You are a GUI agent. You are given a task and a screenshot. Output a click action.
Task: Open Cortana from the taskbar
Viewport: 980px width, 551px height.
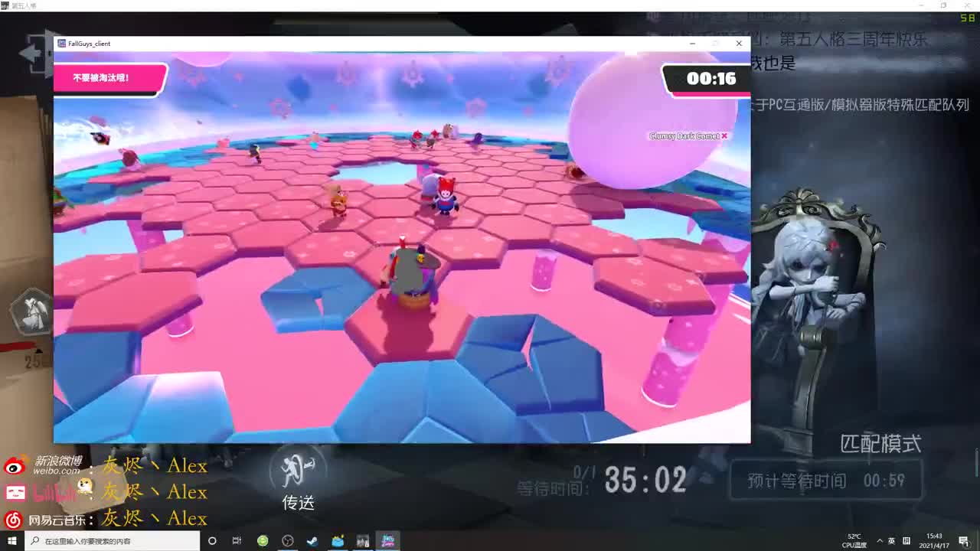click(x=212, y=541)
